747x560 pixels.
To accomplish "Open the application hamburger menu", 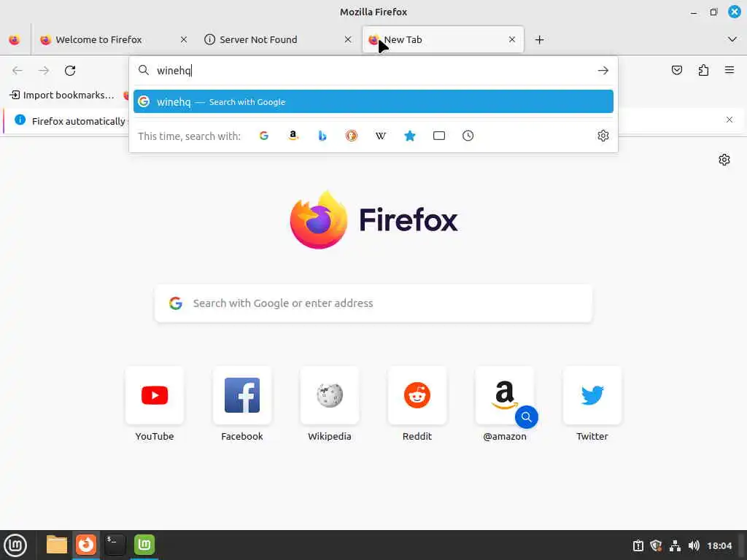I will [729, 71].
